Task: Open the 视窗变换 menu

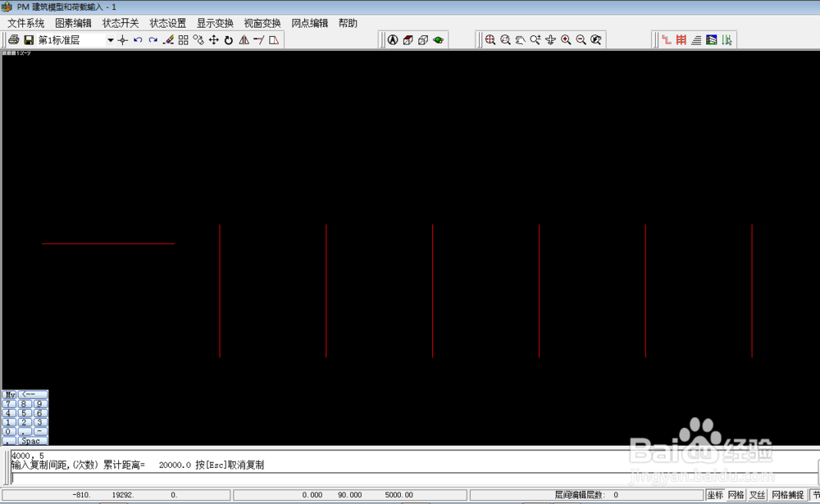Action: pyautogui.click(x=262, y=23)
